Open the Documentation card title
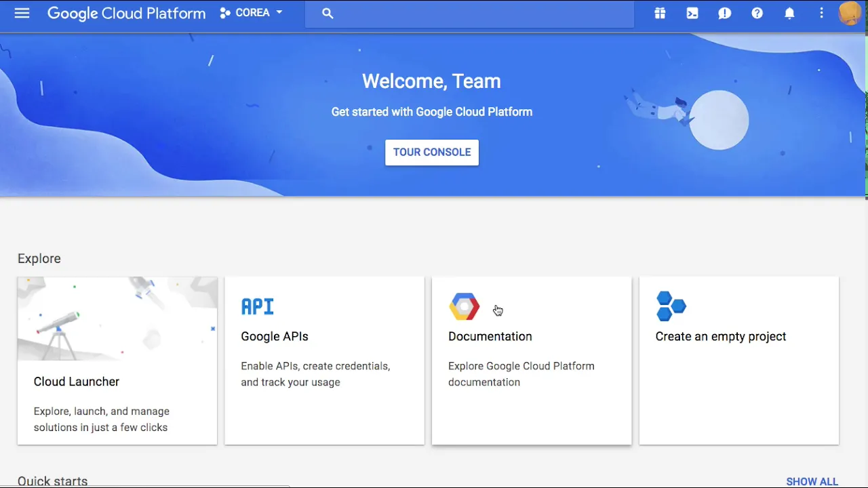Screen dimensions: 868x488 490,336
